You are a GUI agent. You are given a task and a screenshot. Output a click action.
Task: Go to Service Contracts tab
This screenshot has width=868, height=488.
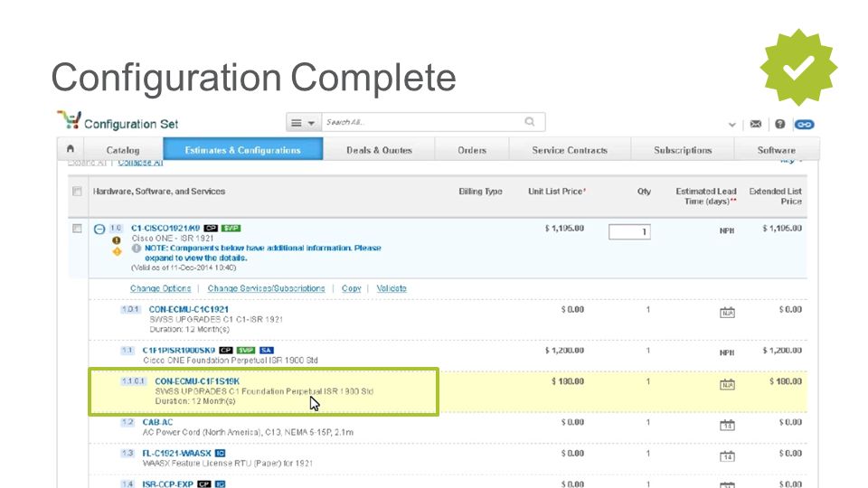tap(570, 150)
